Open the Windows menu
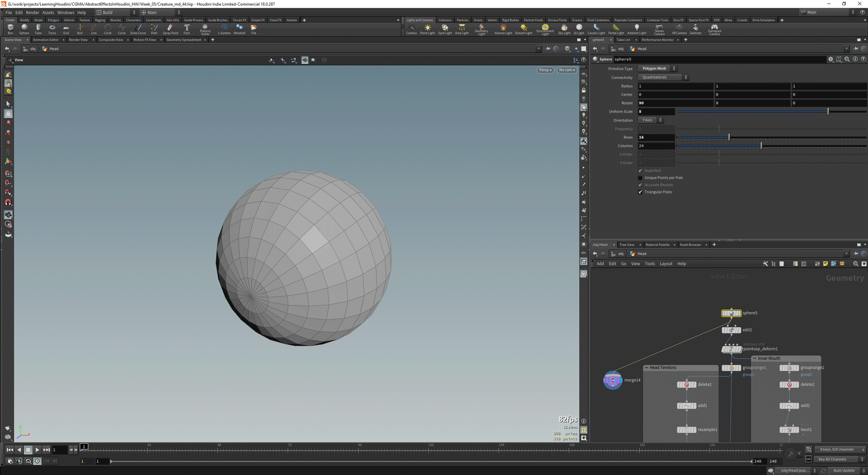 [x=66, y=13]
